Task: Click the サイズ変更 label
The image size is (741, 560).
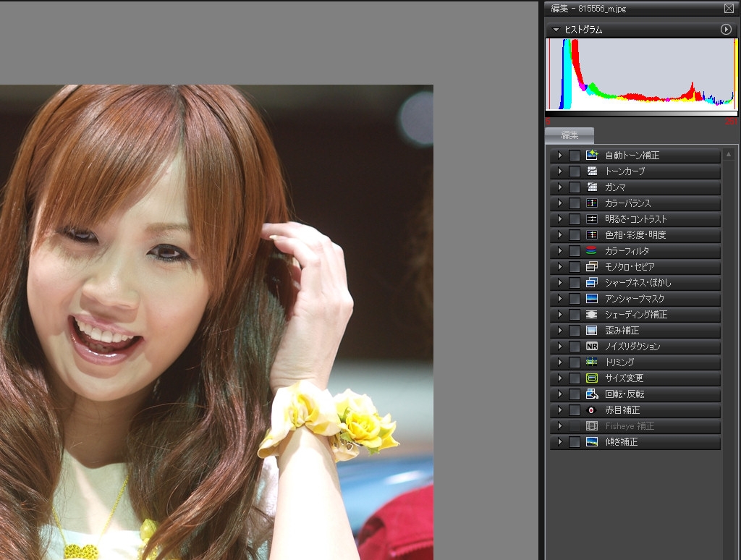Action: tap(624, 378)
